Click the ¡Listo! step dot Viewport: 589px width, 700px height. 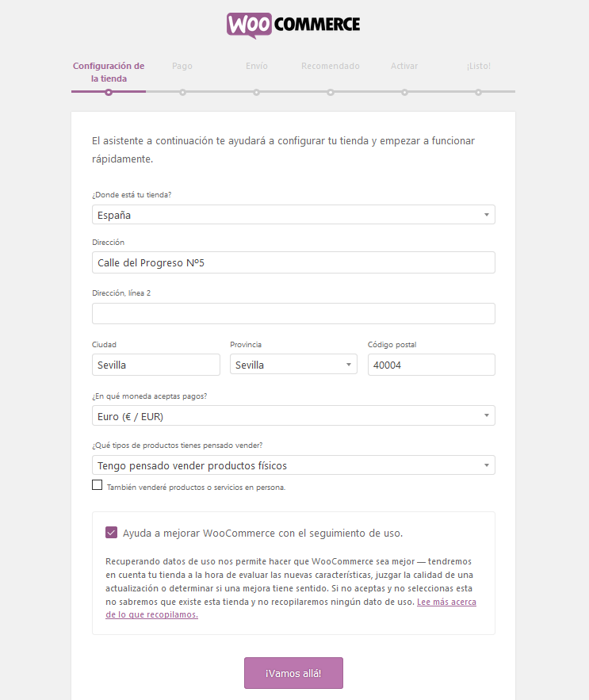[x=479, y=92]
